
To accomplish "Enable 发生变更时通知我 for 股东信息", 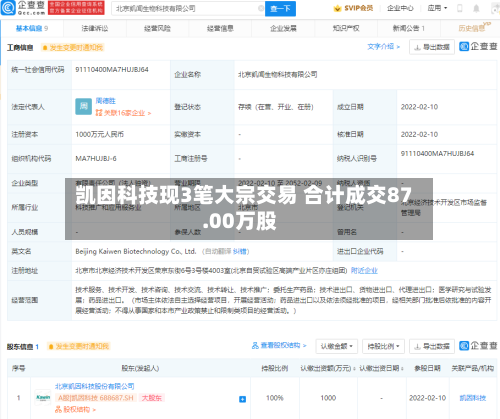I will pos(79,347).
